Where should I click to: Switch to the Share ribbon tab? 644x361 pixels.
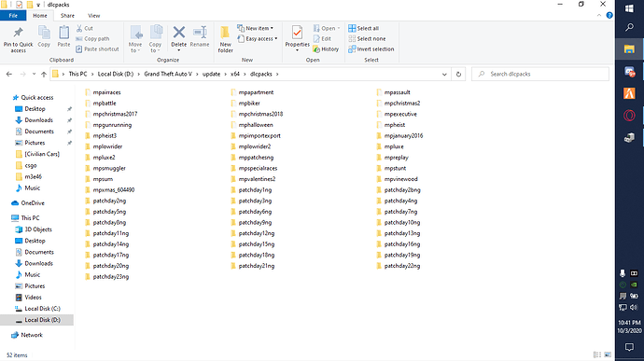(67, 16)
